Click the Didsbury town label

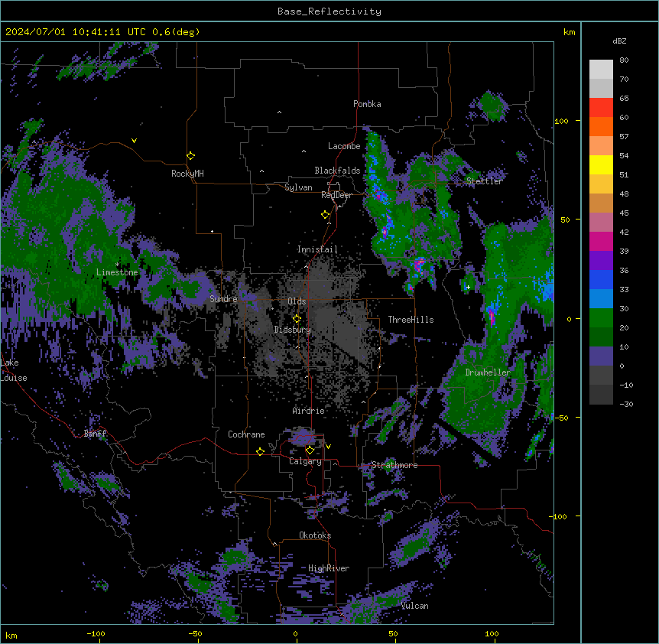pos(293,330)
